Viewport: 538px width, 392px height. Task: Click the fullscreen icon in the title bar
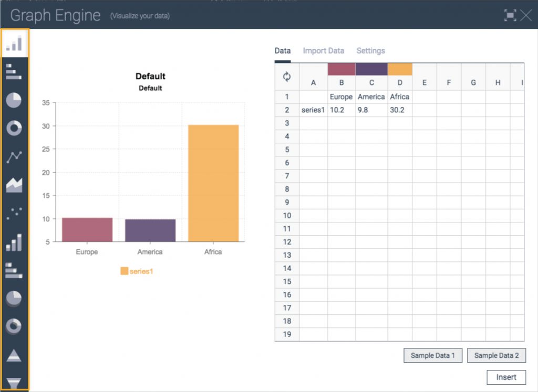[510, 15]
